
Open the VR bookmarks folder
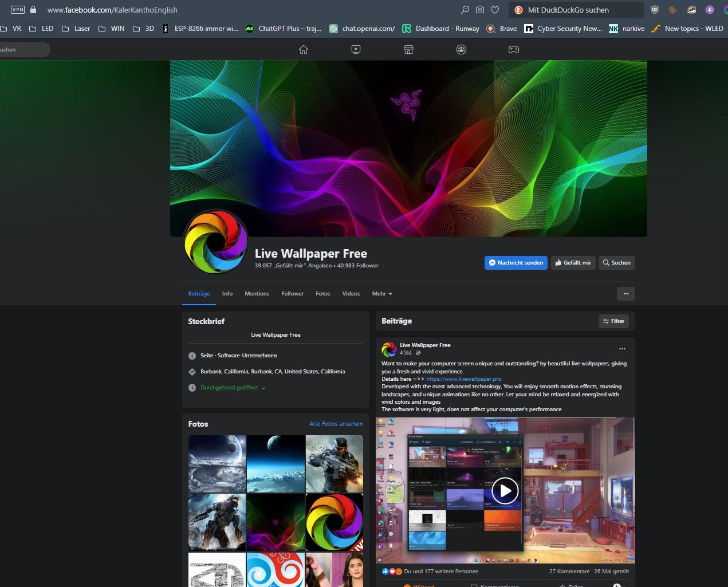[x=11, y=28]
